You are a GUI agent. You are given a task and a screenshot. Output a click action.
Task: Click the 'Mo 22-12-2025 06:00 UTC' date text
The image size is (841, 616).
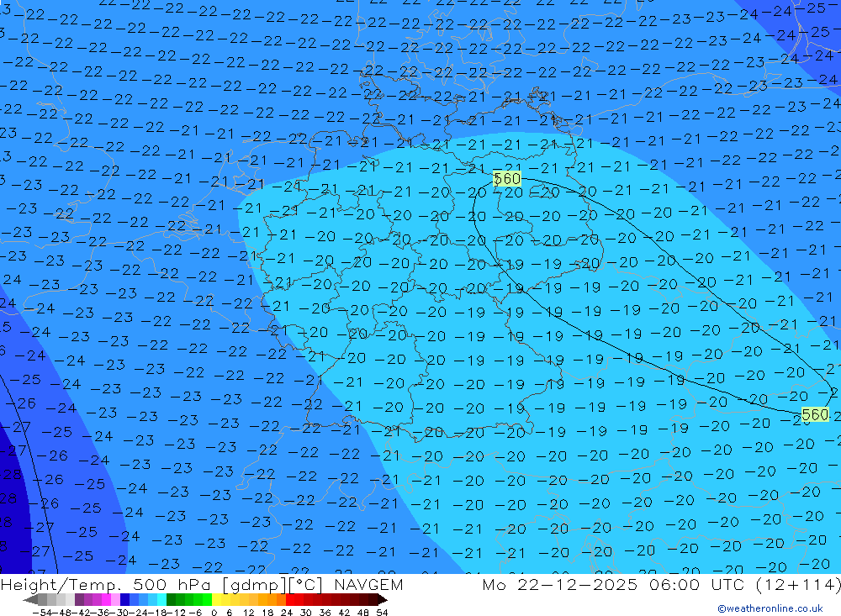[x=616, y=584]
